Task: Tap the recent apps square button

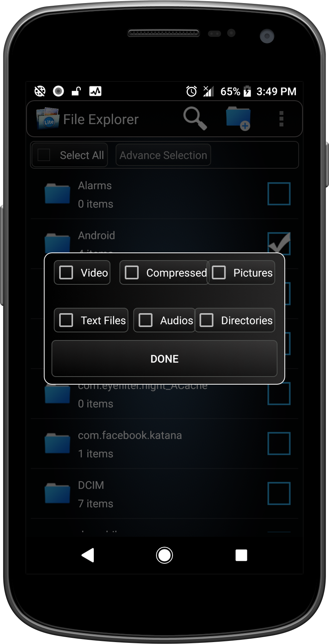Action: point(241,555)
